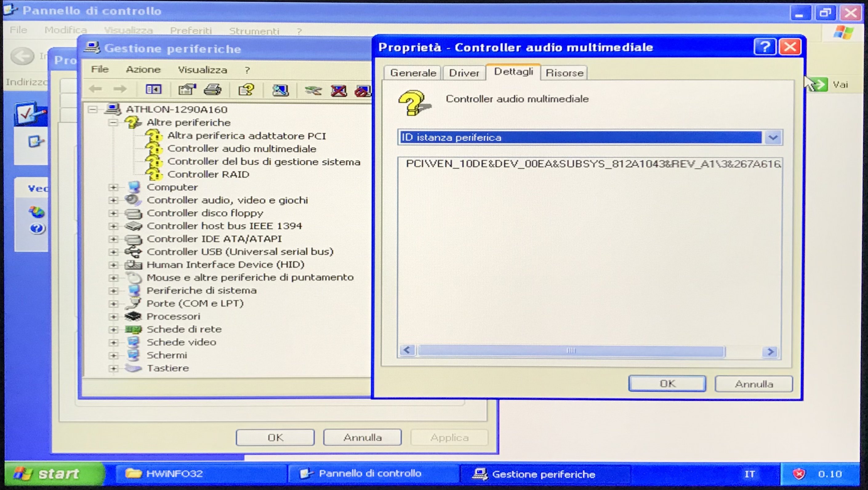Click Annulla in the properties dialog
Screen dimensions: 868x490
click(x=753, y=384)
